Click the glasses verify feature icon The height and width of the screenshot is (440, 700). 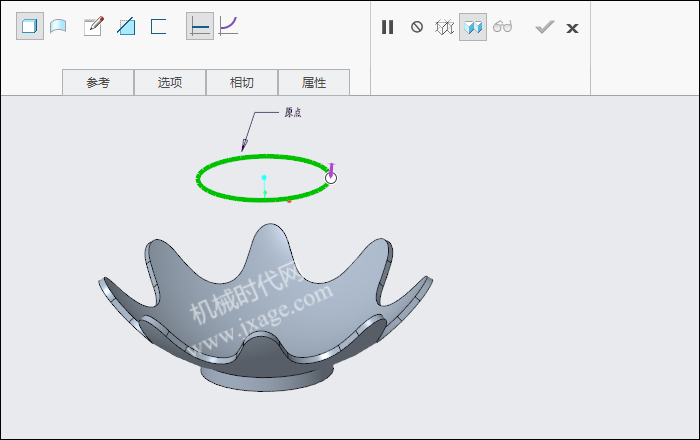tap(502, 27)
